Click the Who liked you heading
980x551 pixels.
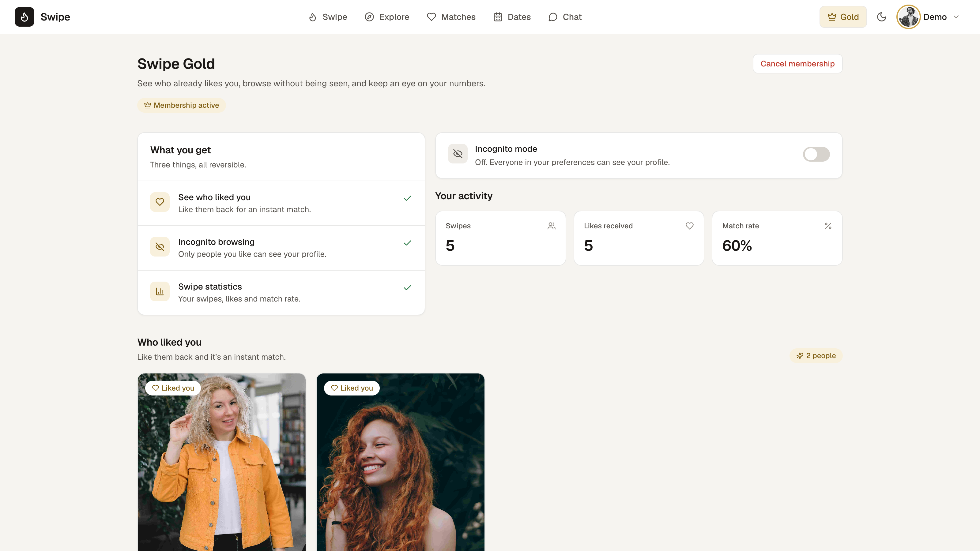169,342
